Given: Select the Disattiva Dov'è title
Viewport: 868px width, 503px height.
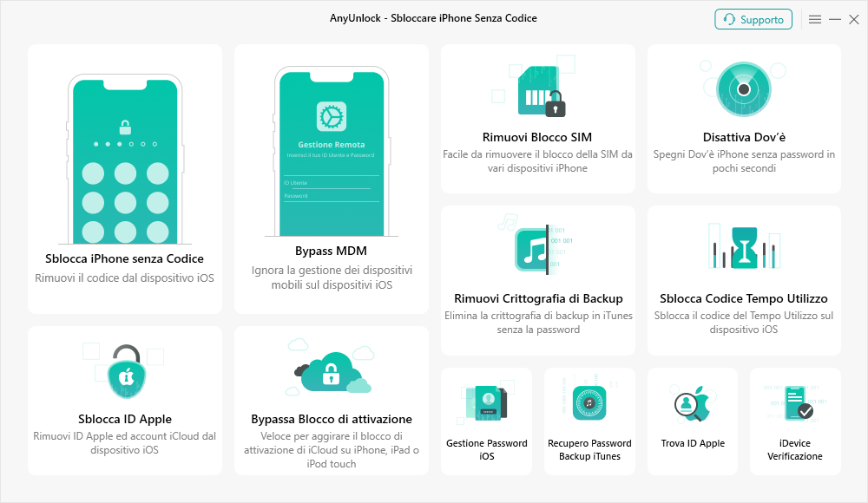Looking at the screenshot, I should [x=744, y=137].
